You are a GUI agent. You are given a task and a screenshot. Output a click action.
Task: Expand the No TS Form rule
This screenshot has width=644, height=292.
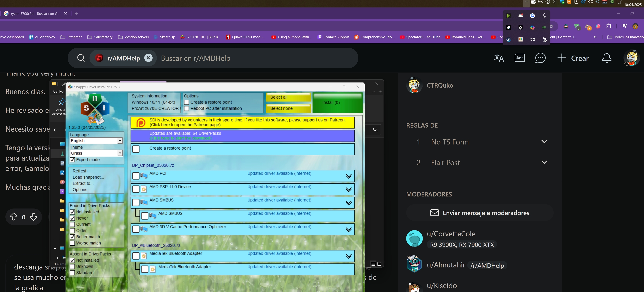coord(544,142)
